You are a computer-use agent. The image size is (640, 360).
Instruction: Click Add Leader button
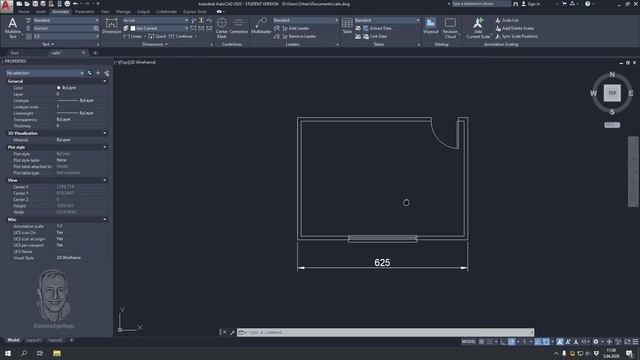coord(295,28)
